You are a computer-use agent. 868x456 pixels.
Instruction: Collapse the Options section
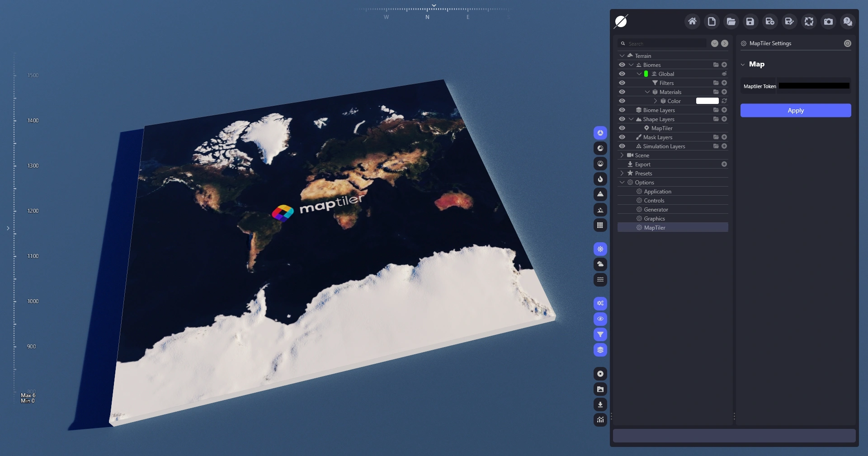point(622,182)
